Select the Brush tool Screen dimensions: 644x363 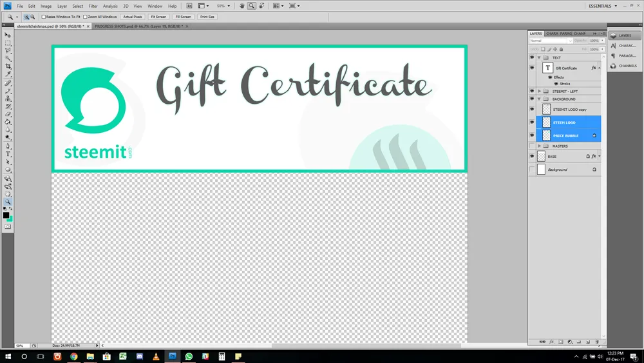(x=8, y=91)
